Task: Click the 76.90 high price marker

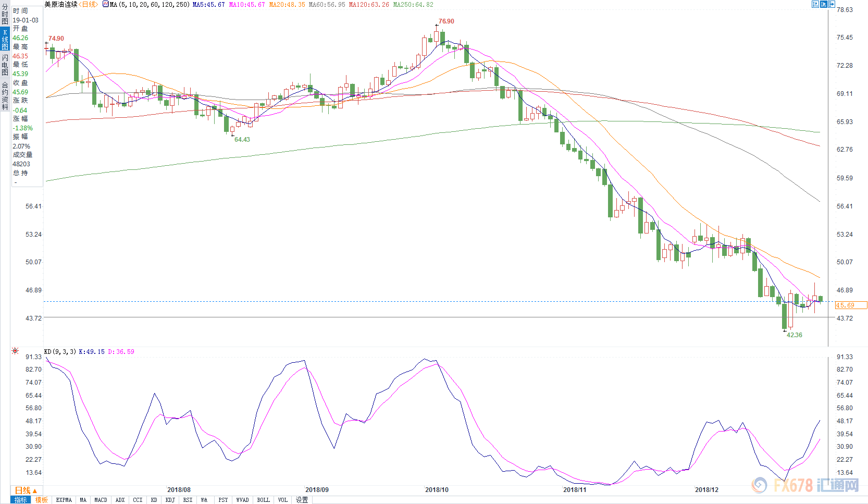Action: [446, 21]
